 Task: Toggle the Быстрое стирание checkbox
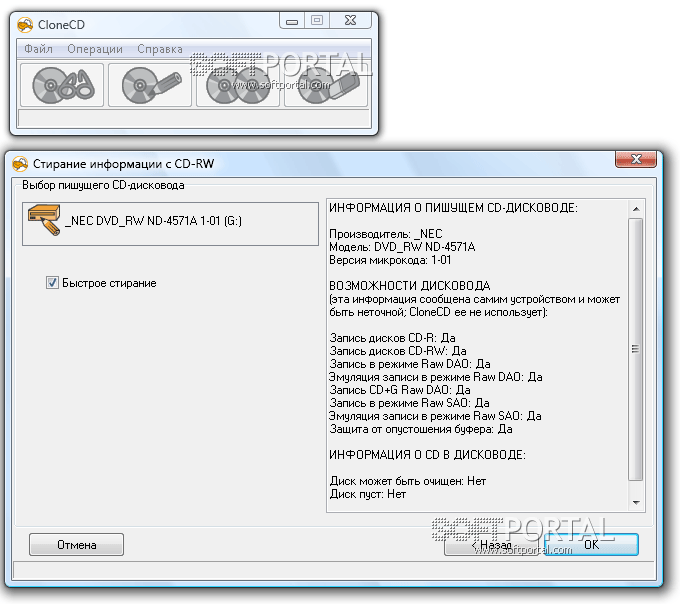(52, 283)
